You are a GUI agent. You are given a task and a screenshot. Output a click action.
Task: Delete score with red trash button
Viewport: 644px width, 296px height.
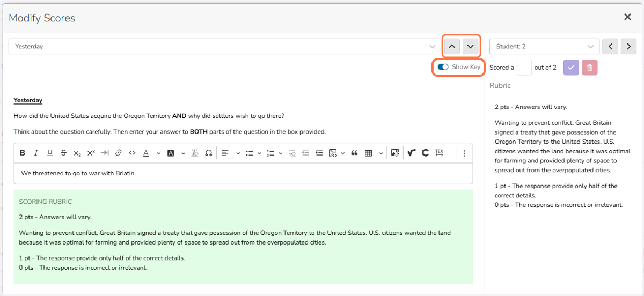point(590,68)
